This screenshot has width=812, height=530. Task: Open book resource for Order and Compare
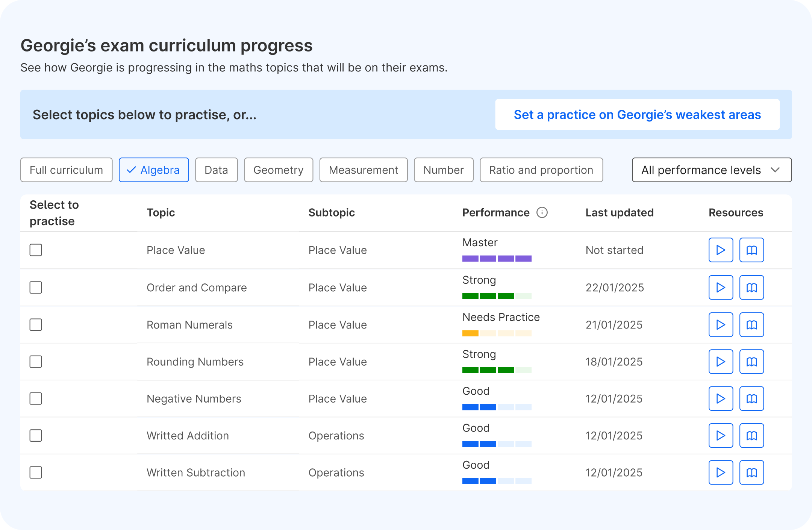pyautogui.click(x=751, y=288)
